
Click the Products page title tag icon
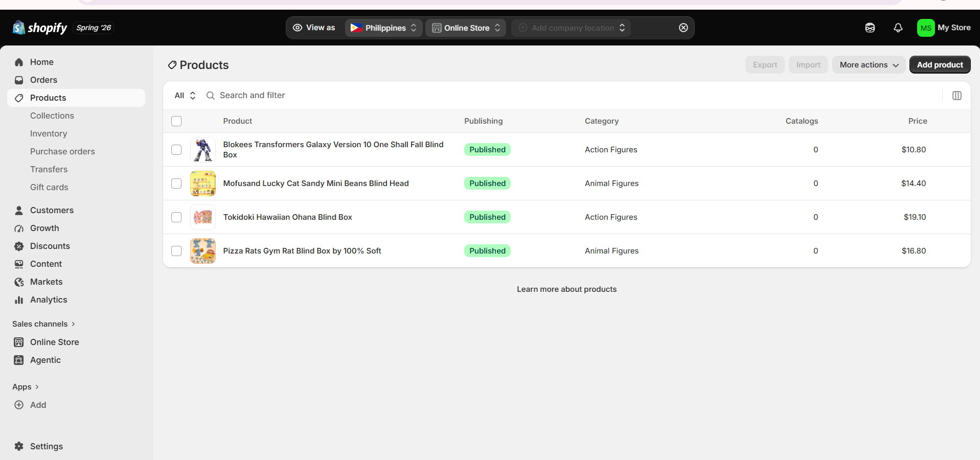(172, 65)
